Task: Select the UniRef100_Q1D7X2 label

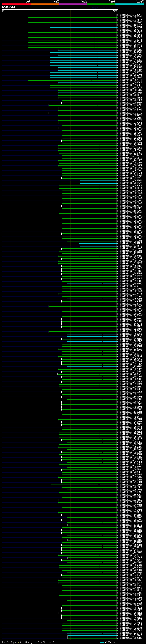Action: click(131, 263)
